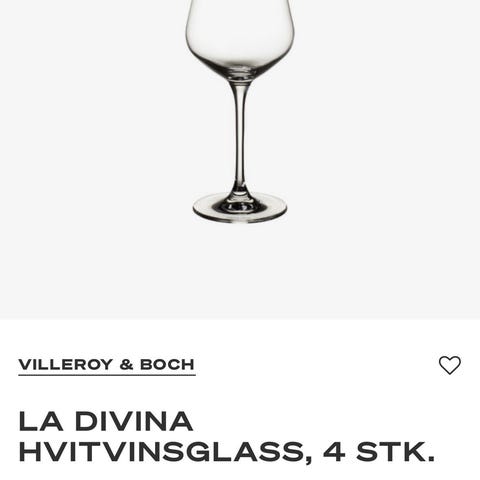Save item using outlined heart button
Viewport: 480px width, 480px height.
tap(450, 365)
